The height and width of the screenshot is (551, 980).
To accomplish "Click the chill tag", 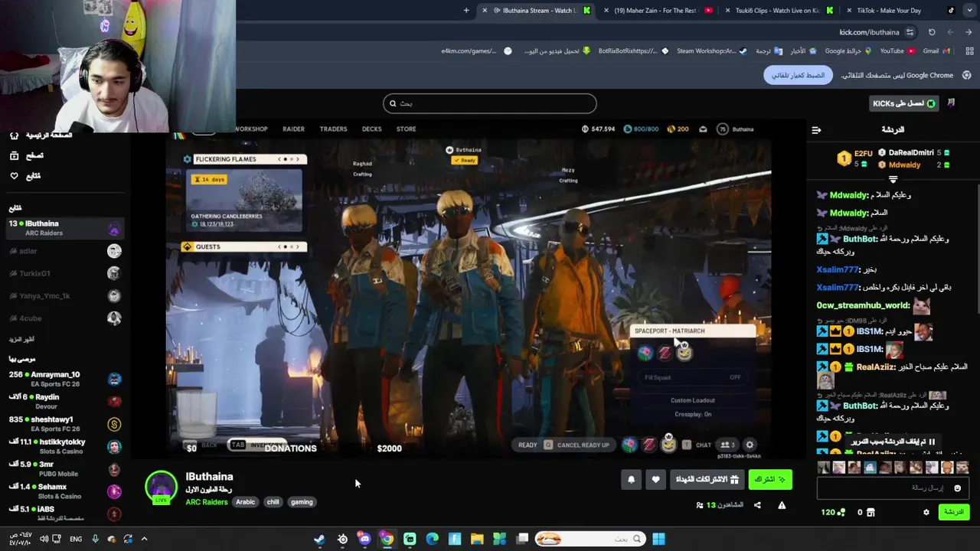I will pyautogui.click(x=273, y=502).
